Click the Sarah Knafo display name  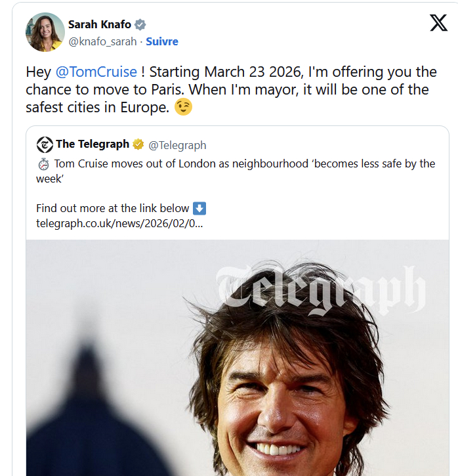pos(99,25)
